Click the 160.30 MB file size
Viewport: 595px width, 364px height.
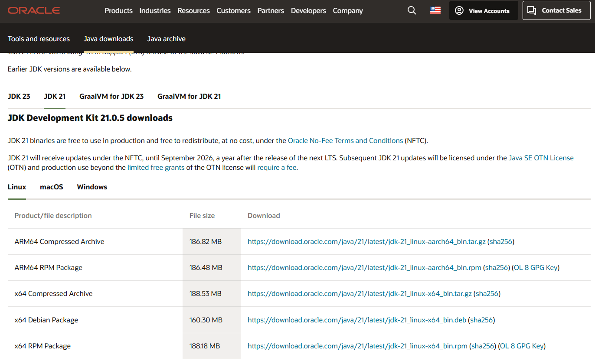[x=206, y=320]
